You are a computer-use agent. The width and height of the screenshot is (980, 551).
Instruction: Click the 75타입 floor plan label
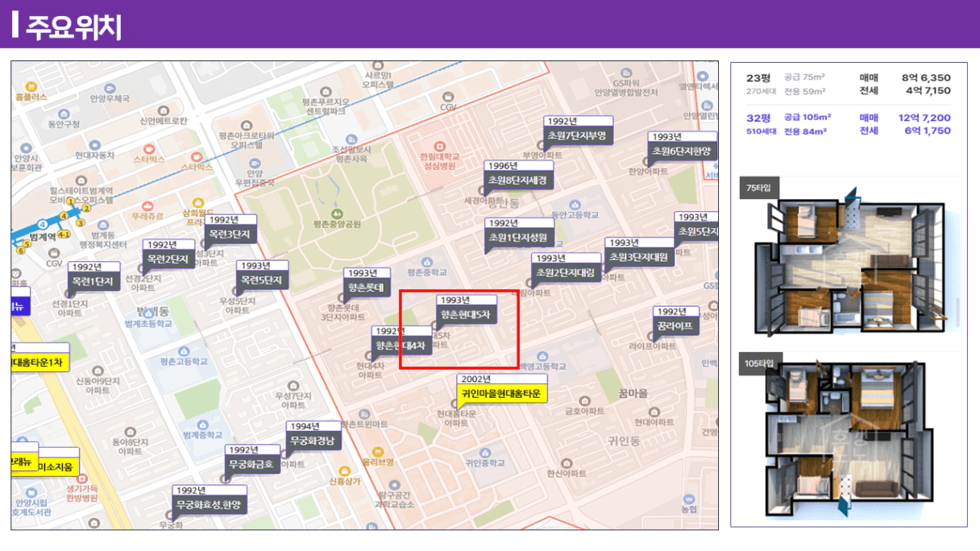coord(758,188)
